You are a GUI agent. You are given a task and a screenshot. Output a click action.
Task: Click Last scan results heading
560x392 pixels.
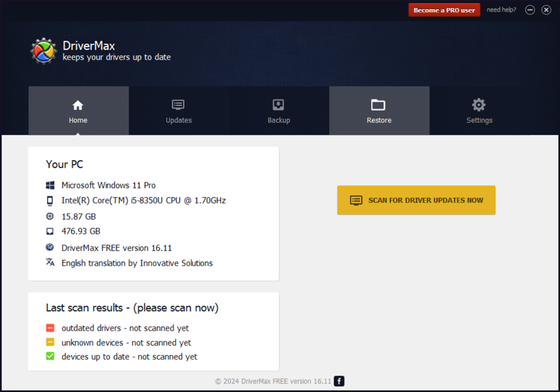132,308
